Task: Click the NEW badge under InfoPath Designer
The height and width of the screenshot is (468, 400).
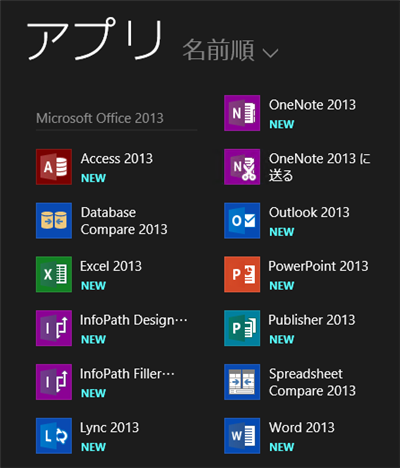Action: (93, 339)
